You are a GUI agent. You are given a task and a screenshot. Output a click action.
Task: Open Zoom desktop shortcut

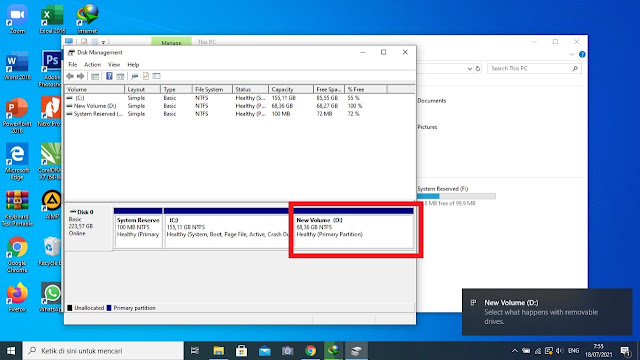pos(17,19)
